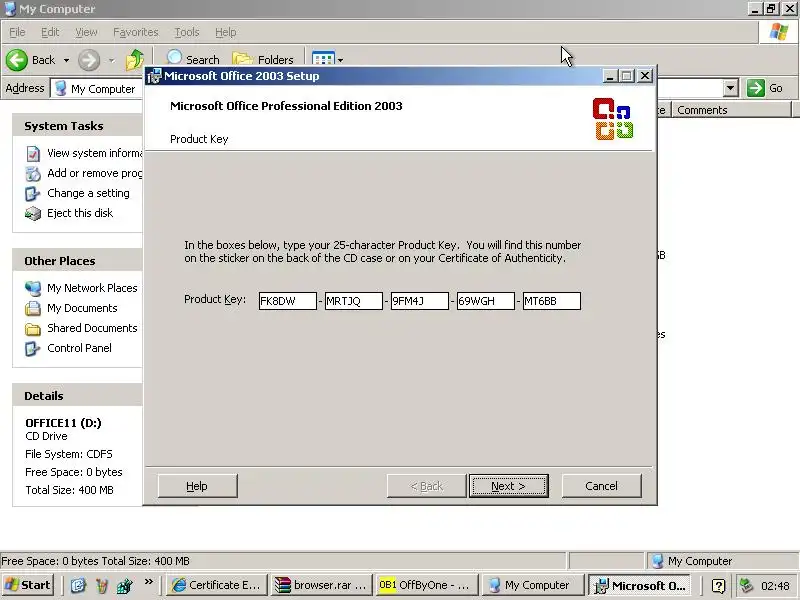The image size is (800, 600).
Task: Click the setup icon in the dialog title bar
Action: pyautogui.click(x=154, y=76)
